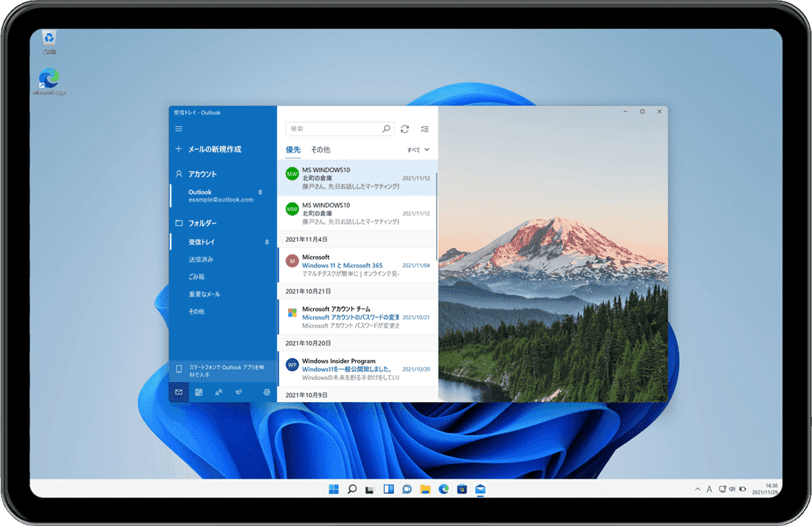Click the get Outlook smartphone app banner
The height and width of the screenshot is (526, 812).
click(223, 370)
